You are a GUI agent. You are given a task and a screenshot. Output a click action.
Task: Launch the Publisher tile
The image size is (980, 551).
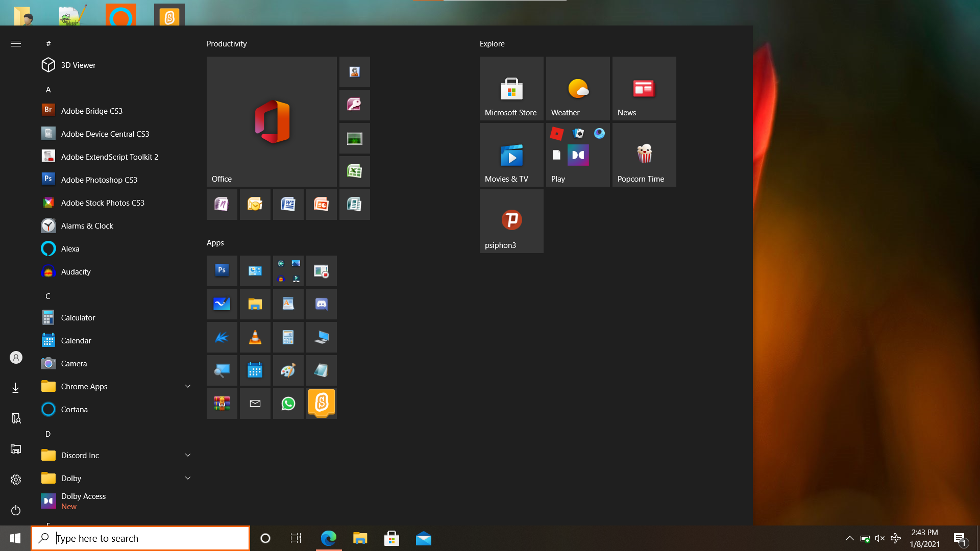(x=355, y=205)
